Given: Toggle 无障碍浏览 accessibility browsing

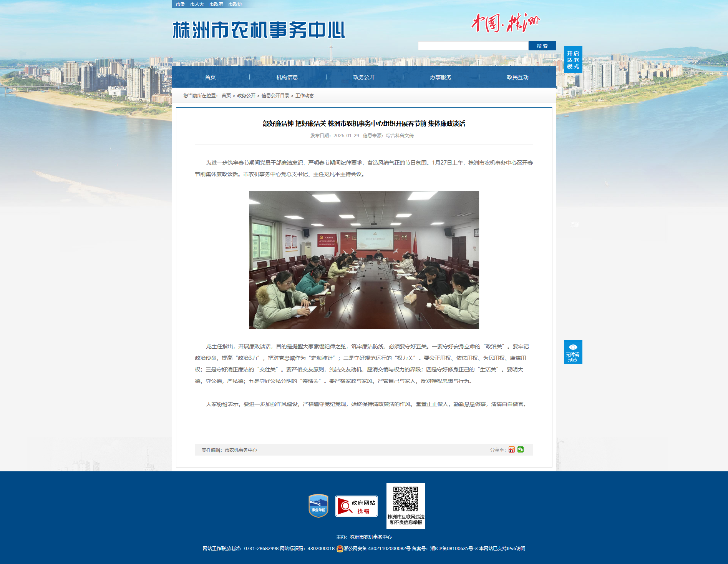Looking at the screenshot, I should (x=573, y=352).
